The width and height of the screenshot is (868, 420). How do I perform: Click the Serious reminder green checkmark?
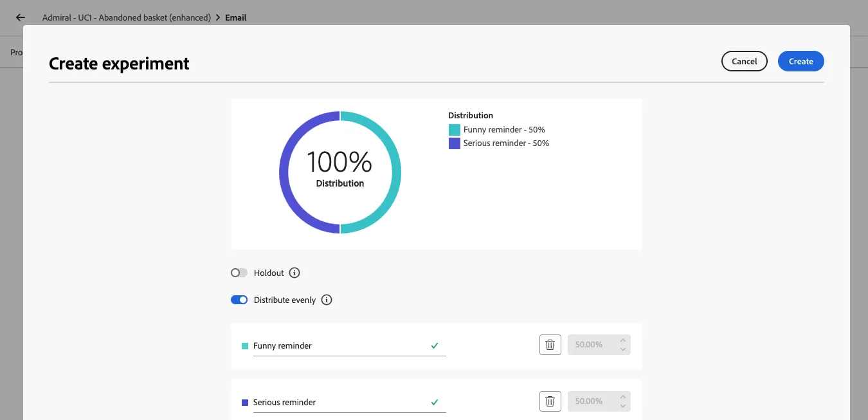point(435,402)
